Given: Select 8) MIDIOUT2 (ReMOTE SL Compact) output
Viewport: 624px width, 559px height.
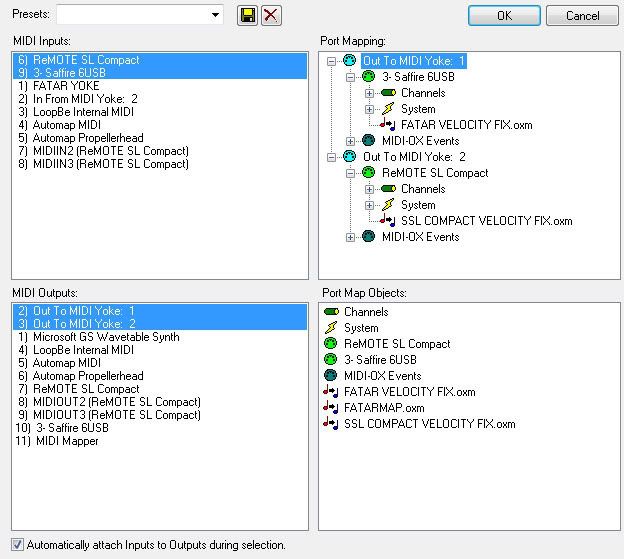Looking at the screenshot, I should point(160,402).
